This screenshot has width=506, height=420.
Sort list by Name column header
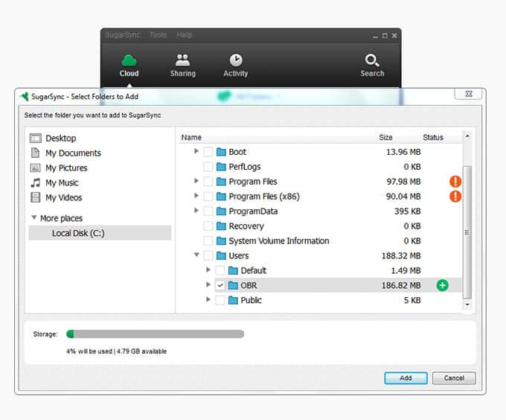click(x=191, y=138)
